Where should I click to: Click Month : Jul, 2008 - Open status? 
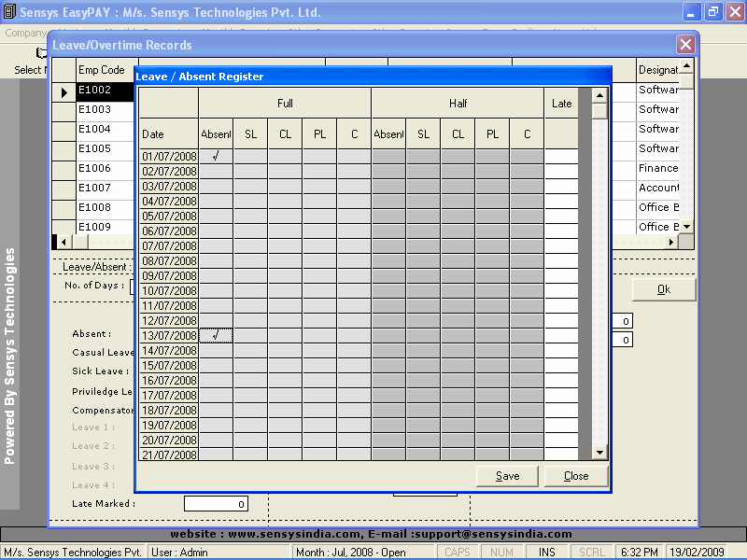363,553
